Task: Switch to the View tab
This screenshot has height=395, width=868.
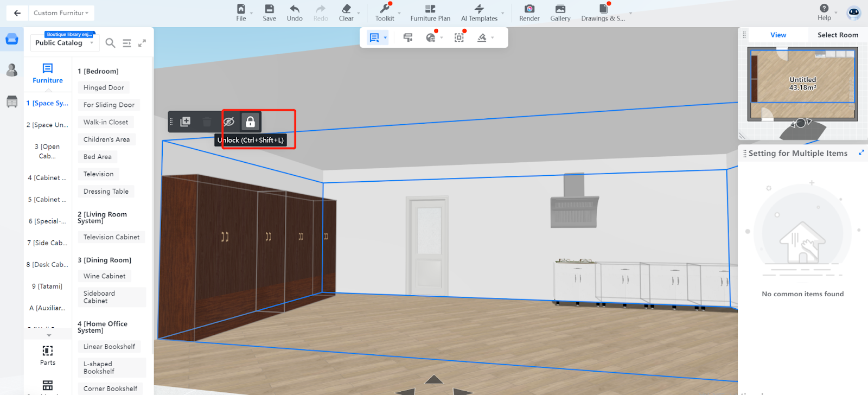Action: (778, 35)
